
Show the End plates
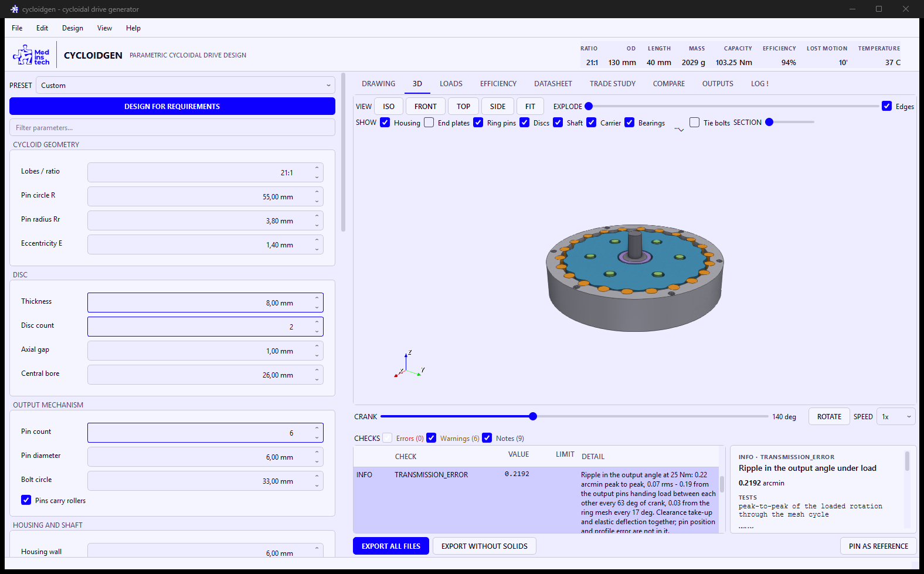point(429,123)
